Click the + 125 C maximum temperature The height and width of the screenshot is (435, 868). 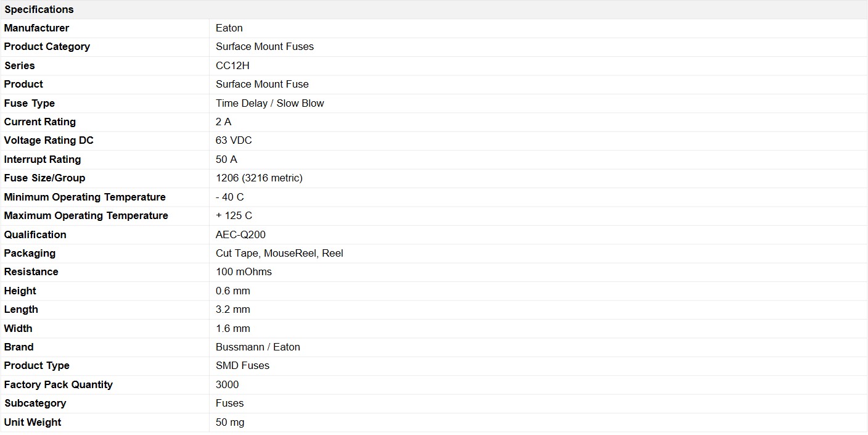point(234,215)
